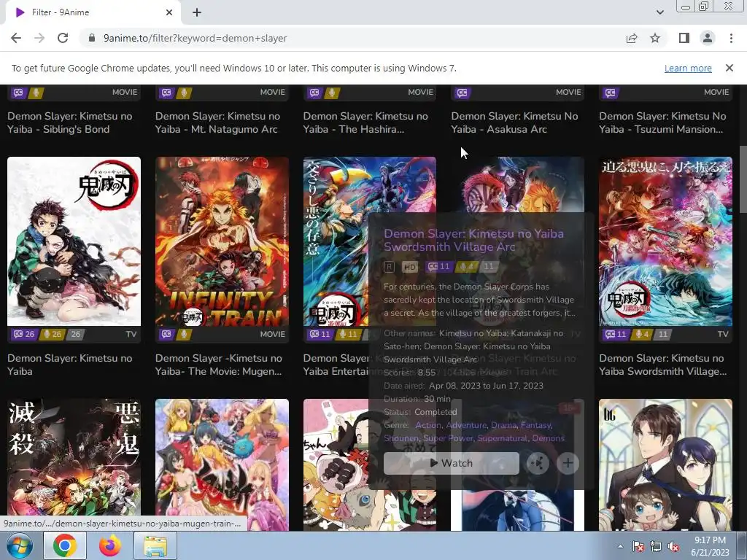Viewport: 747px width, 560px height.
Task: Click sub 11 badge on rightmost card
Action: tap(616, 334)
